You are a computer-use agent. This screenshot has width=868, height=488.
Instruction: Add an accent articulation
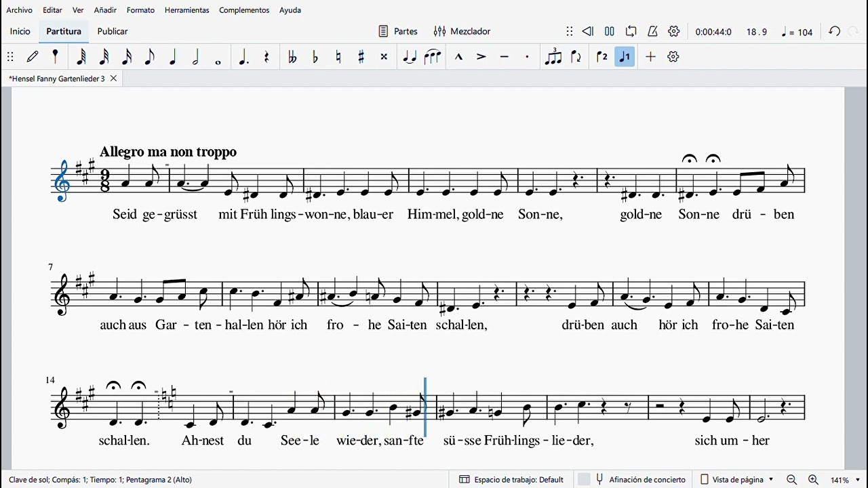pos(481,57)
